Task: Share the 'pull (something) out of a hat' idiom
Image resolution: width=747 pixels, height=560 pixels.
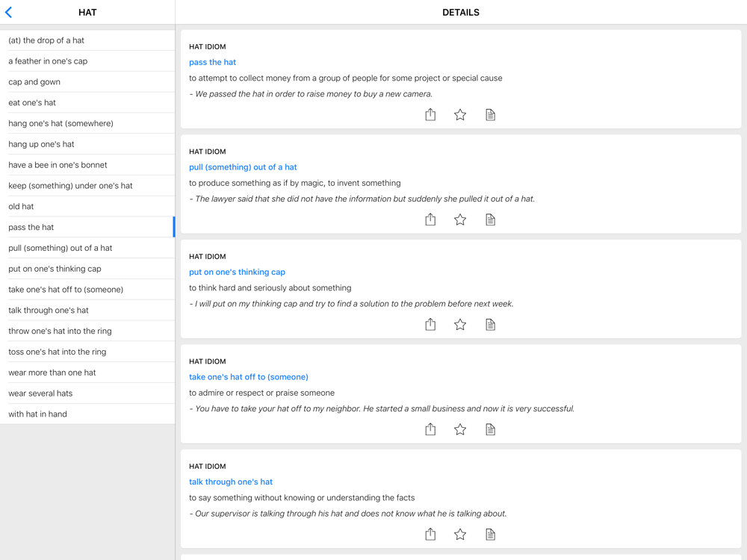Action: coord(430,219)
